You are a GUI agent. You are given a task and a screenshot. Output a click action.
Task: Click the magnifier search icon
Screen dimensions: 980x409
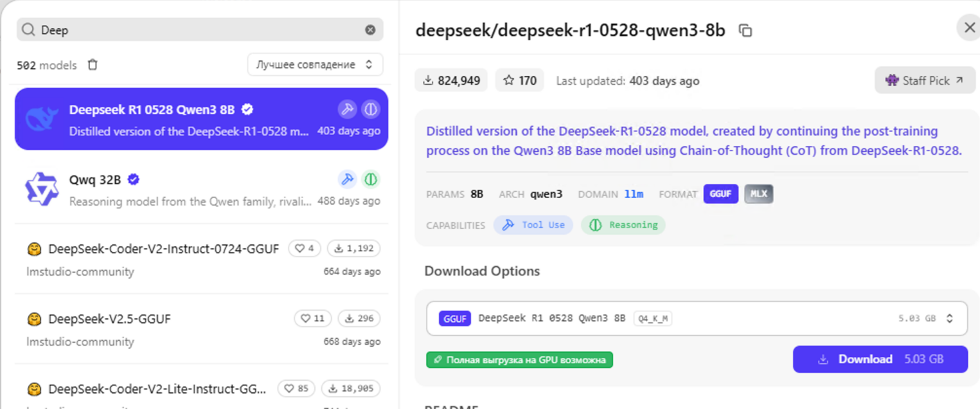tap(28, 30)
